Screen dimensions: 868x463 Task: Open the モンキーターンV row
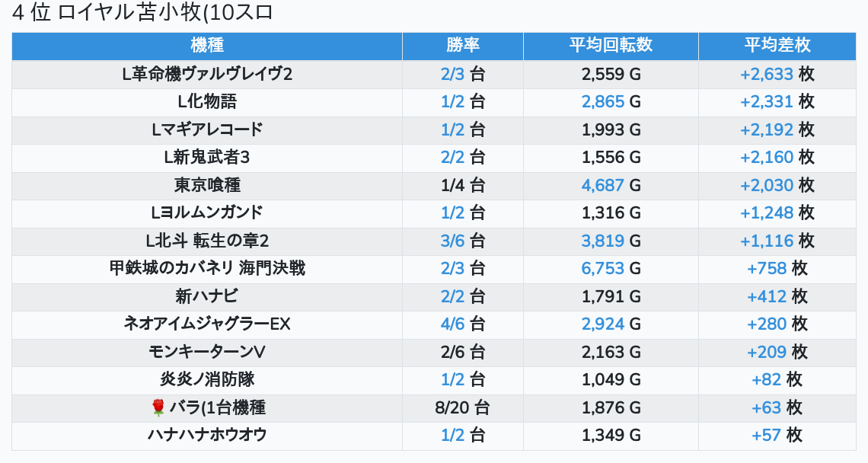click(207, 353)
